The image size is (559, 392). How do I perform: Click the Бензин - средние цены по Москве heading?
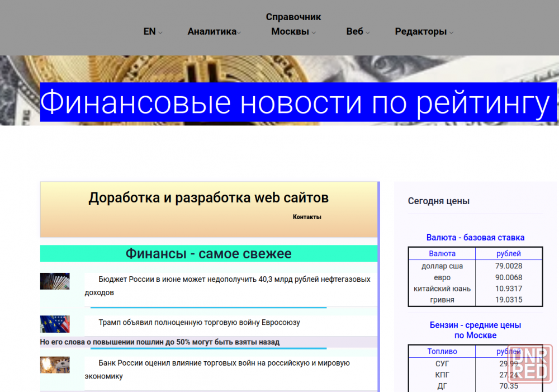(x=475, y=330)
